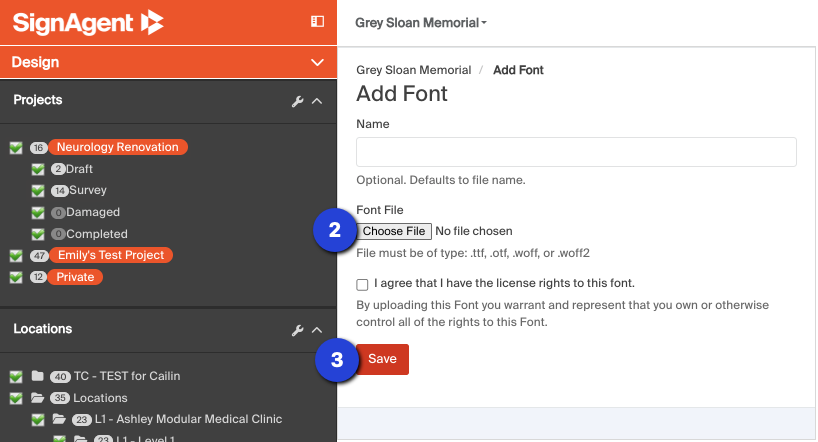Uncheck TC - TEST for Cailin location checkbox
The height and width of the screenshot is (442, 818).
(16, 376)
